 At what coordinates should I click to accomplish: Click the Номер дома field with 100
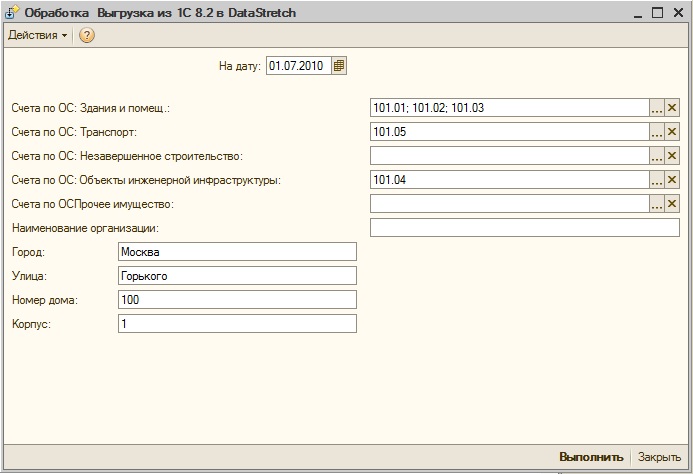pos(237,300)
